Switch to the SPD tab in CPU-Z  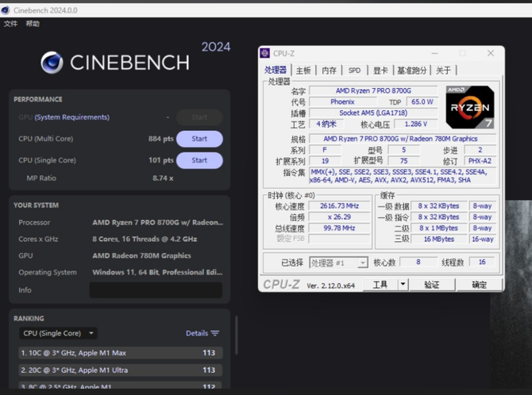[355, 71]
